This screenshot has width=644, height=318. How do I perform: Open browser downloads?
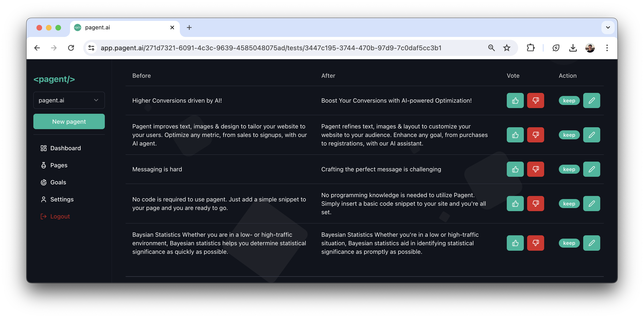pyautogui.click(x=573, y=48)
